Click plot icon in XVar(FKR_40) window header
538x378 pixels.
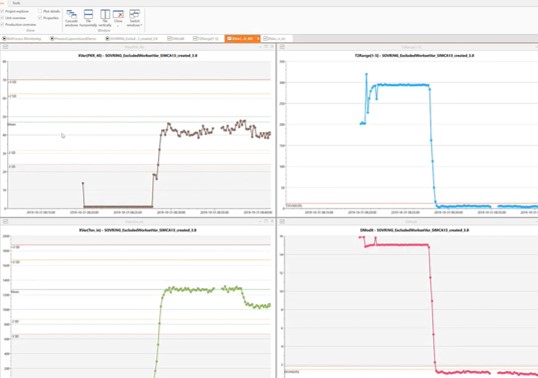(5, 47)
